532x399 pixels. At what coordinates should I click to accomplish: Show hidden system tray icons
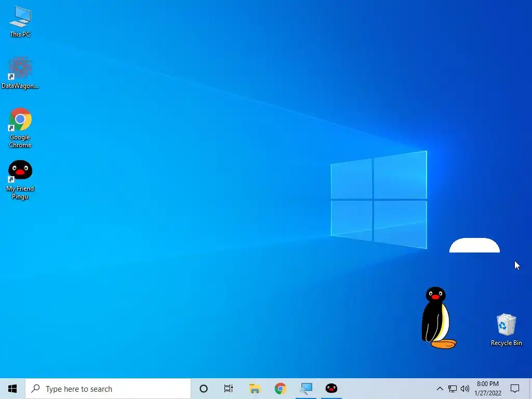click(x=440, y=389)
